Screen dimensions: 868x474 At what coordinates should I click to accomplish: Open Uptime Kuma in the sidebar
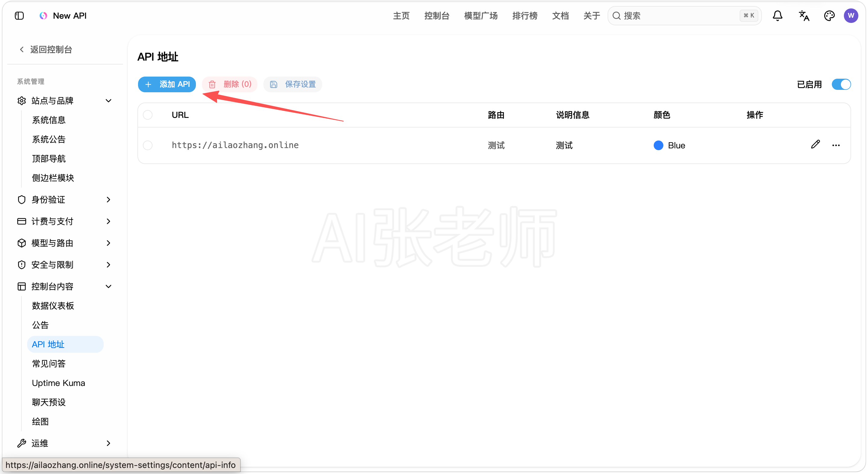pyautogui.click(x=58, y=383)
